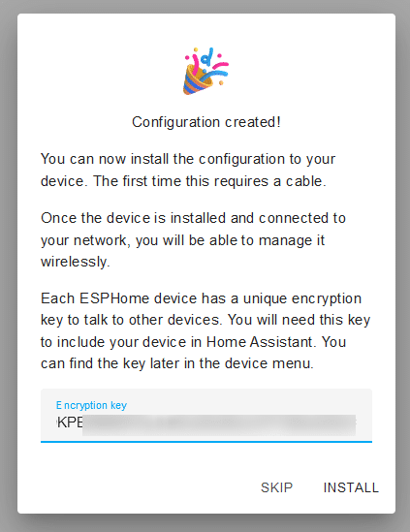410x532 pixels.
Task: Click the paragraph about managing it wirelessly
Action: click(193, 240)
